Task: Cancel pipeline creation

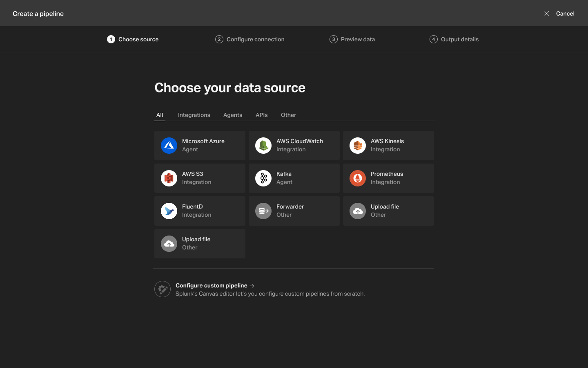Action: click(559, 13)
